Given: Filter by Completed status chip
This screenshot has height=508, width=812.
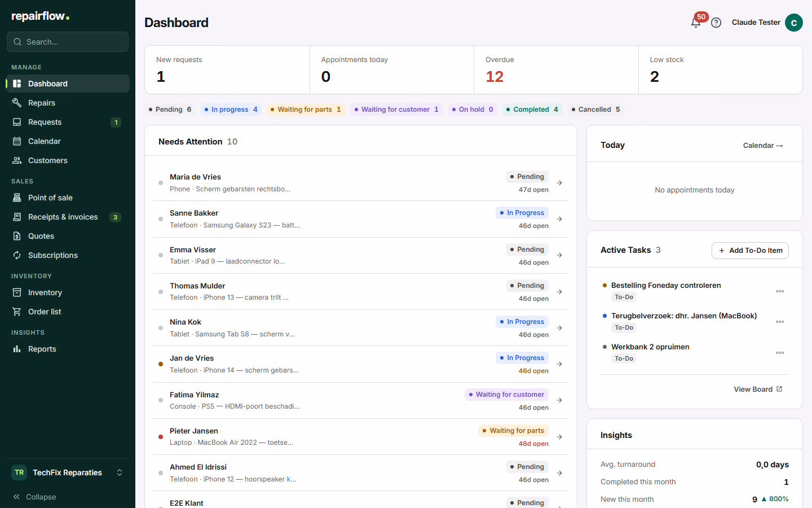Looking at the screenshot, I should click(532, 110).
